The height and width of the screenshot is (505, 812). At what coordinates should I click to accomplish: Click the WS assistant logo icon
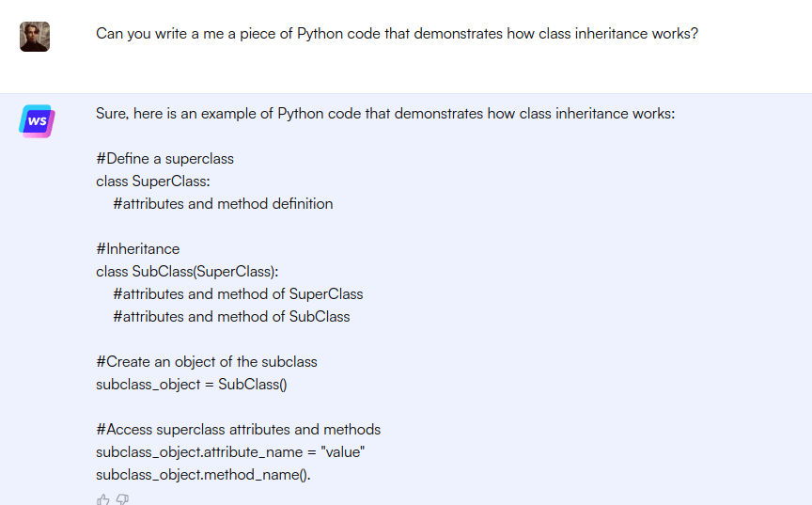(x=36, y=121)
